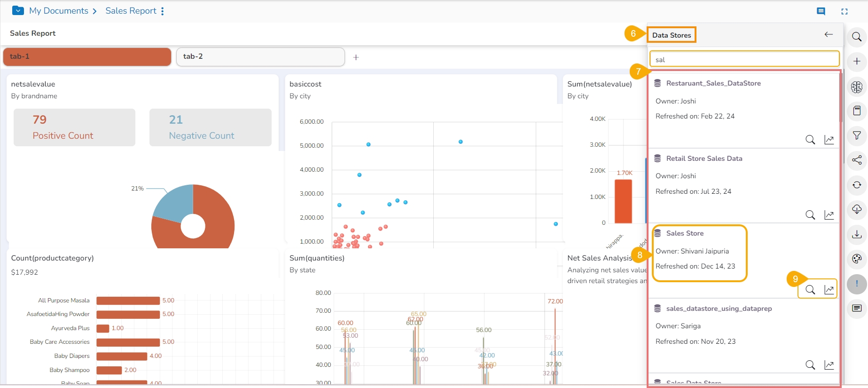Viewport: 868px width, 388px height.
Task: Add a new tab with plus button
Action: [356, 57]
